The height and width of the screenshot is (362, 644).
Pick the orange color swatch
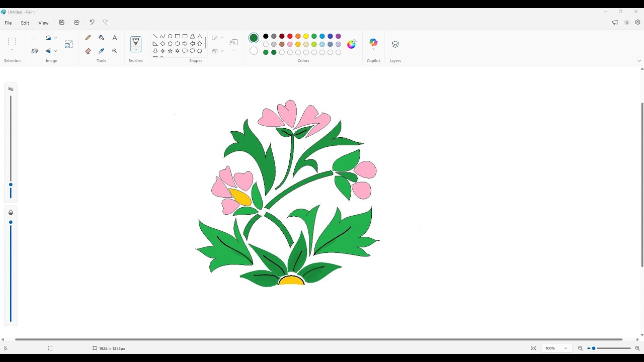[298, 36]
